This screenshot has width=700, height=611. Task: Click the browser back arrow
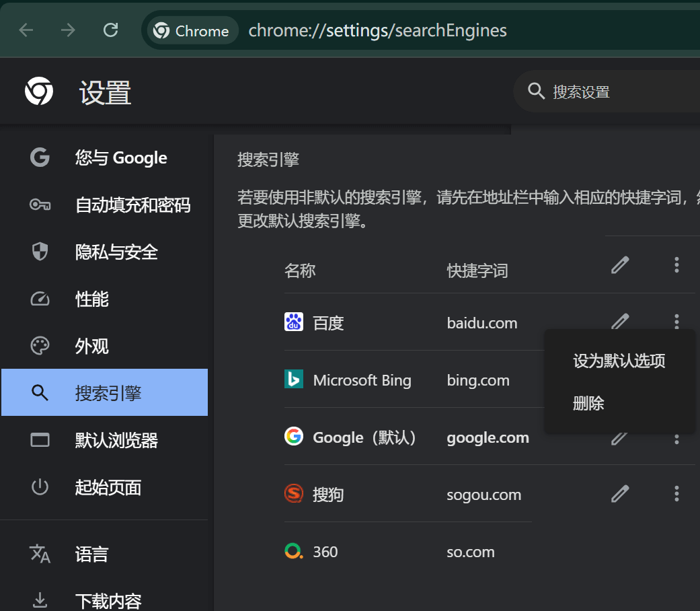[x=26, y=30]
